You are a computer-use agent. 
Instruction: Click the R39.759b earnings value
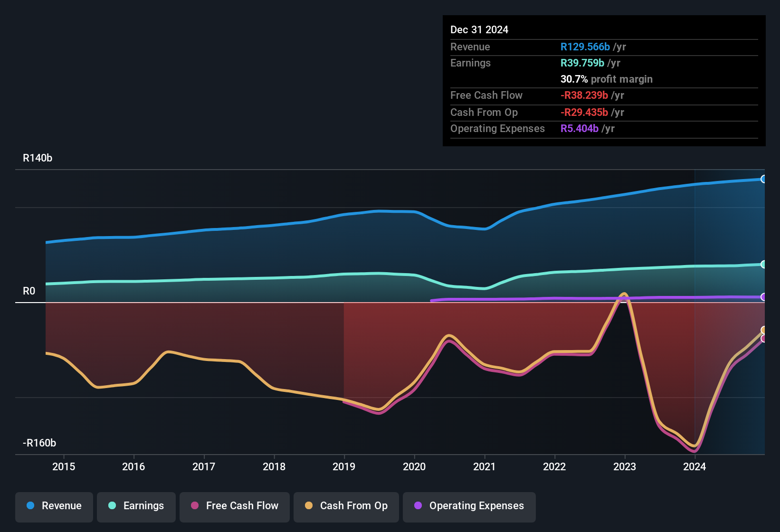pyautogui.click(x=582, y=63)
